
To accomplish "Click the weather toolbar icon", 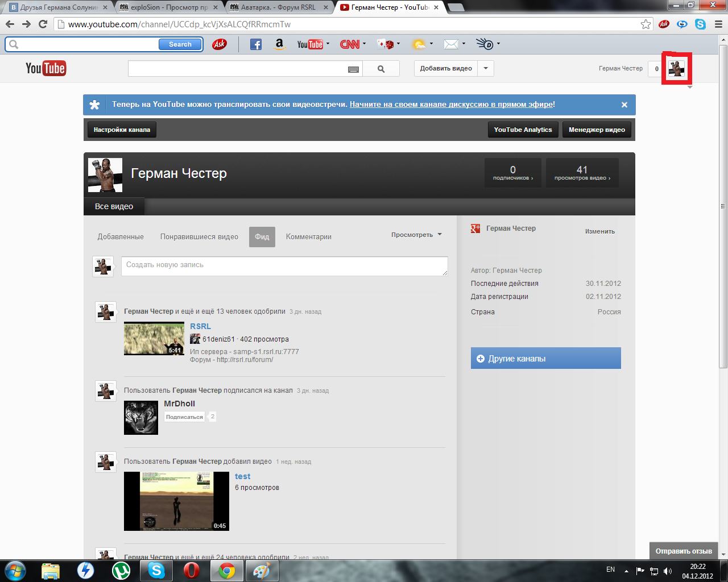I will pyautogui.click(x=419, y=44).
